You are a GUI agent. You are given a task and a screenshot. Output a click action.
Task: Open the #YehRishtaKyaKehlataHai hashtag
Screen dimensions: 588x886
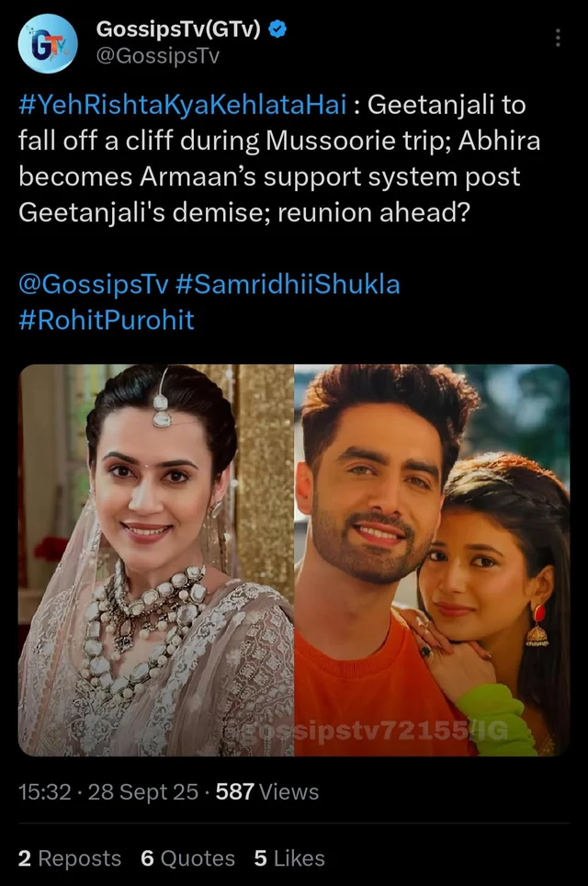(x=183, y=105)
